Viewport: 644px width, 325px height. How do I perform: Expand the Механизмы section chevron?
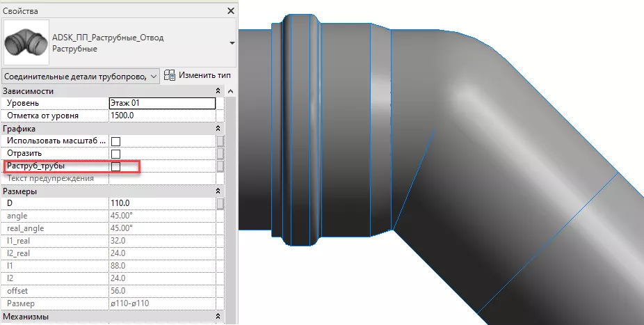[218, 317]
